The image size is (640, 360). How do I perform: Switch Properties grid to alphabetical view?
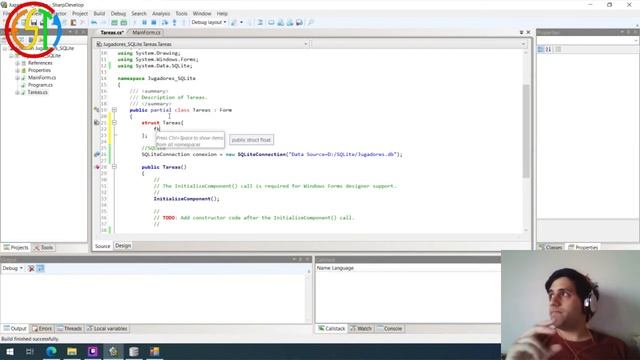pyautogui.click(x=549, y=49)
